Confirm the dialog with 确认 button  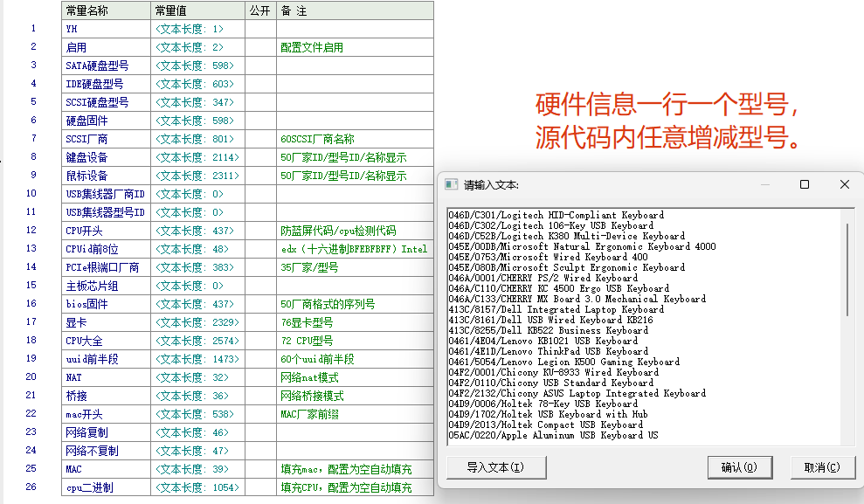point(739,467)
